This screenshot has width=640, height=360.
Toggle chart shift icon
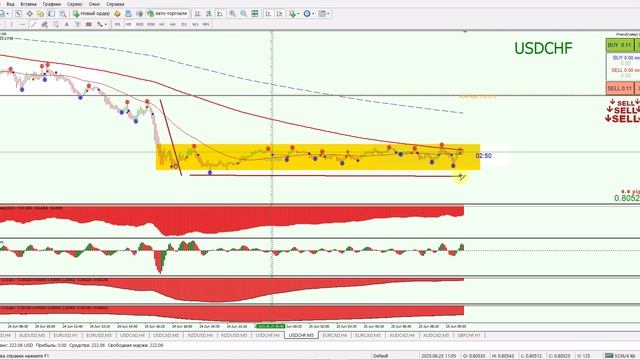[x=280, y=13]
